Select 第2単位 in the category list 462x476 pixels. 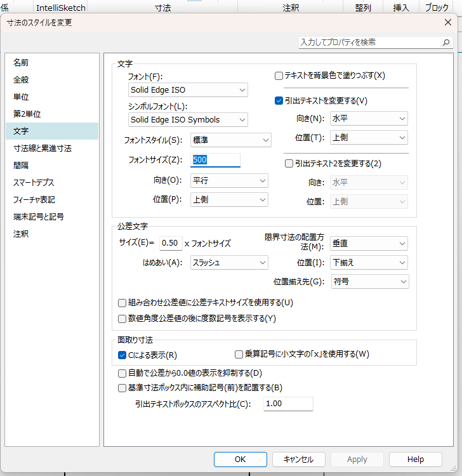tap(52, 114)
